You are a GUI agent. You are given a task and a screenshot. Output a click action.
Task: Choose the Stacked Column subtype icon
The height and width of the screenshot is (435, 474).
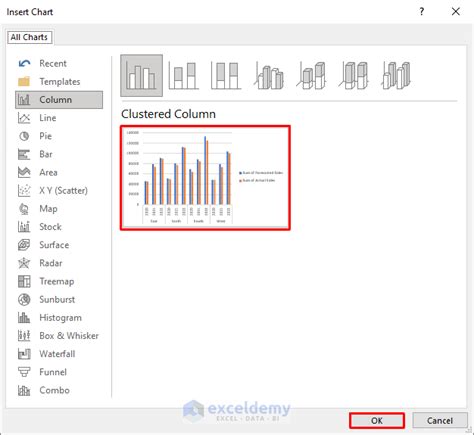tap(183, 76)
